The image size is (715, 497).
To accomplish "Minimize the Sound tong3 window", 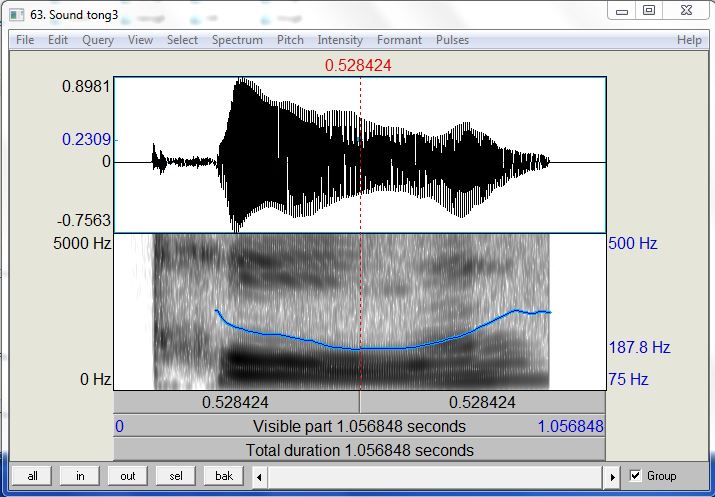I will [x=622, y=11].
